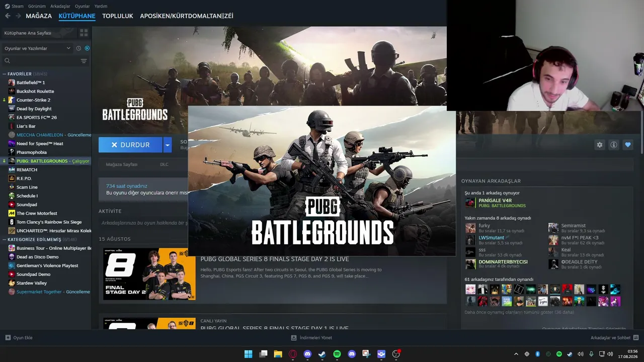Collapse the KATEGORİZE EDİLMEMİŞ category
This screenshot has height=362, width=644.
[5, 239]
